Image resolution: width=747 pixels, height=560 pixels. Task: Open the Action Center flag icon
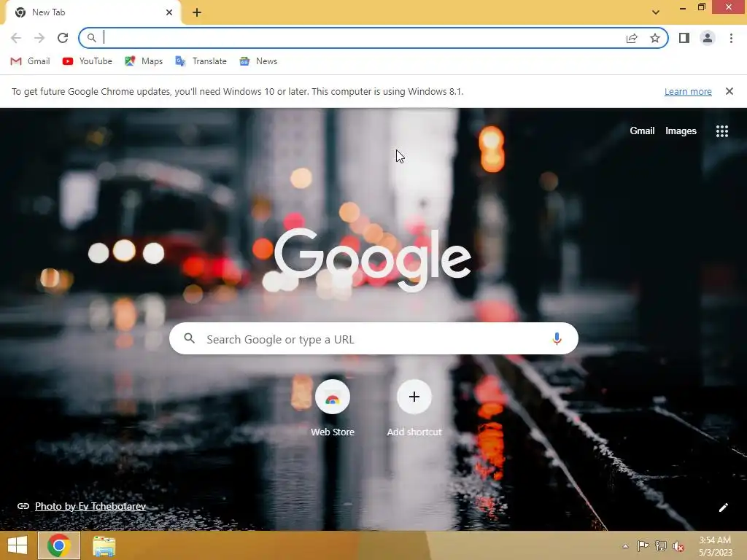point(643,546)
